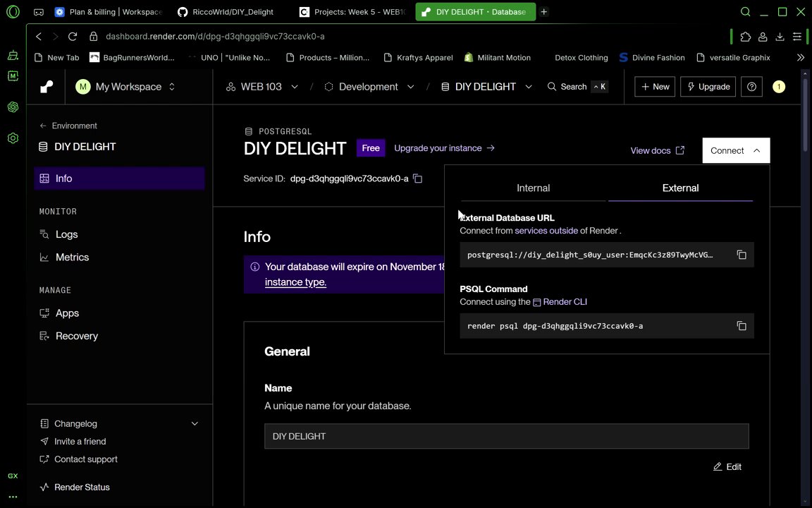
Task: Open the View docs link
Action: [657, 150]
